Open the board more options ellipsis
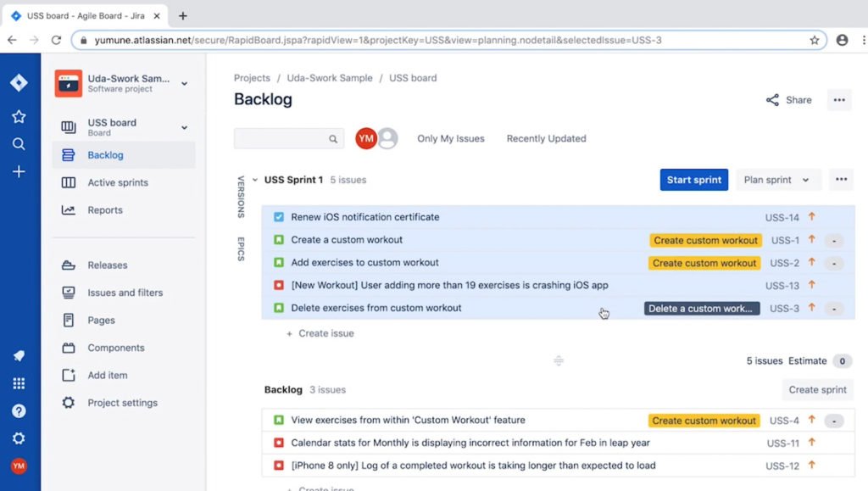Image resolution: width=868 pixels, height=491 pixels. pyautogui.click(x=839, y=100)
